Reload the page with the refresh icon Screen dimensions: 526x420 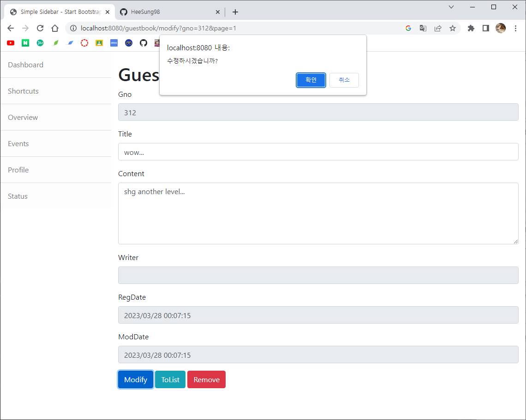40,28
